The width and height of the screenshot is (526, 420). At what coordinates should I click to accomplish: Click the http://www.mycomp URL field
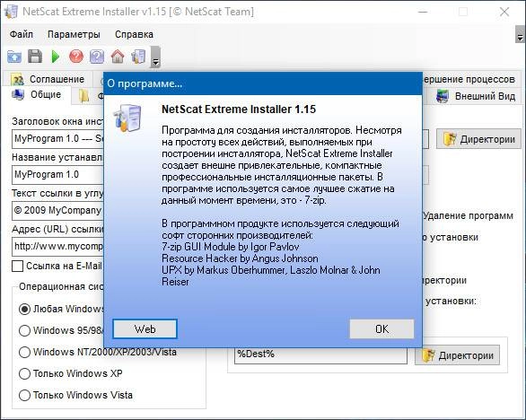click(x=57, y=247)
